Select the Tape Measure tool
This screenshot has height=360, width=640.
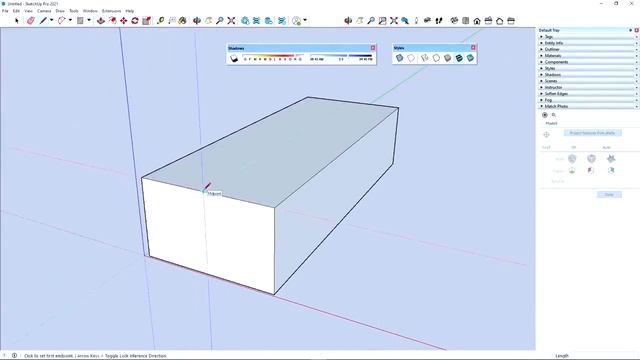(x=160, y=21)
